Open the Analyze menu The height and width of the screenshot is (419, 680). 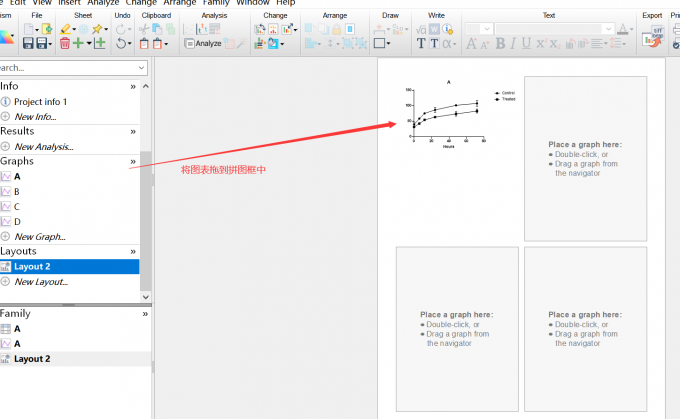(x=102, y=3)
